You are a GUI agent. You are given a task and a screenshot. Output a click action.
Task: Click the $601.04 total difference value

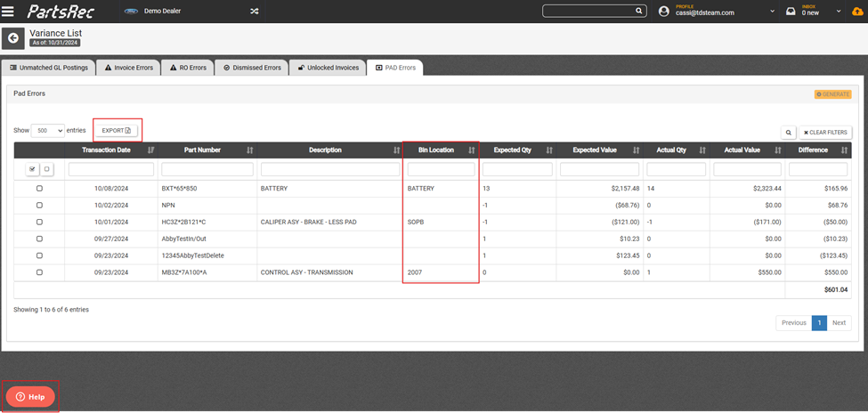tap(835, 289)
